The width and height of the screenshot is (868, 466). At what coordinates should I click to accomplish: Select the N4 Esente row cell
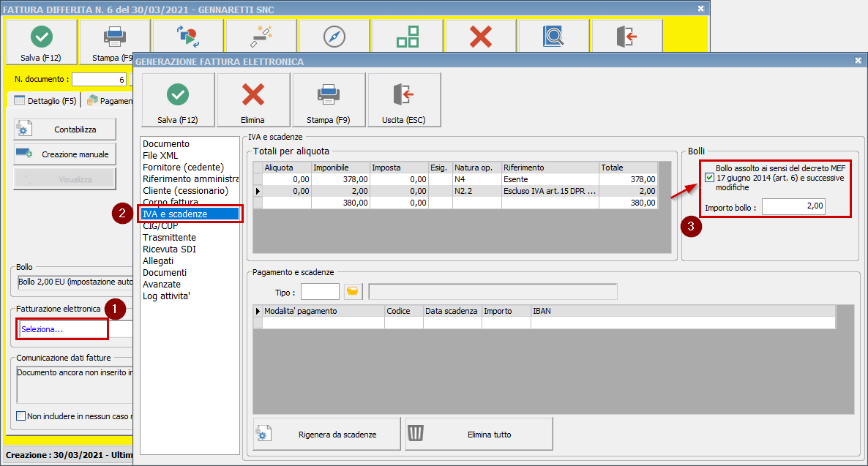pyautogui.click(x=476, y=179)
